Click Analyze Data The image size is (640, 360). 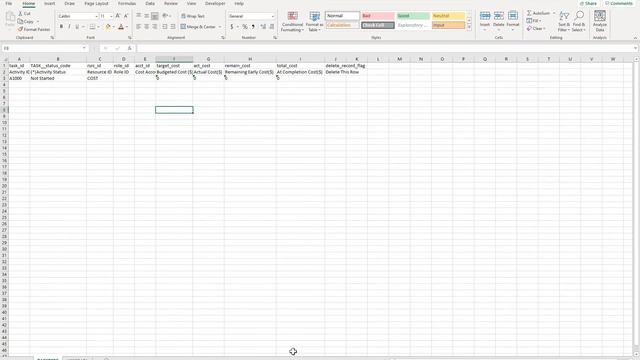pos(600,21)
